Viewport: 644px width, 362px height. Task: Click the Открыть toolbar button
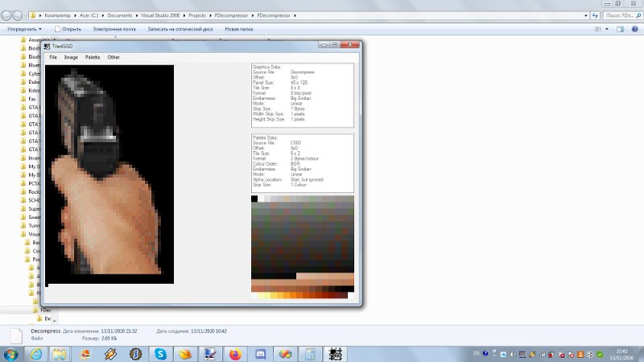coord(68,29)
